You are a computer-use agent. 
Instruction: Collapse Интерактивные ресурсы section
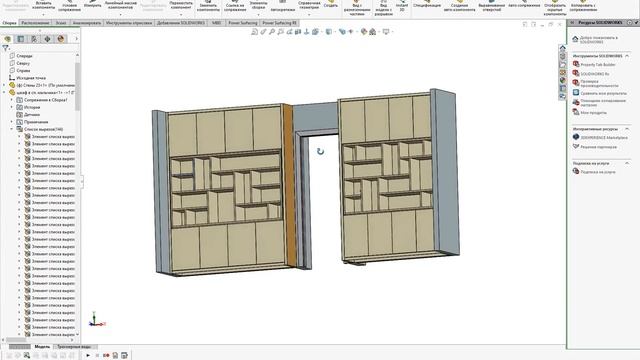click(627, 129)
